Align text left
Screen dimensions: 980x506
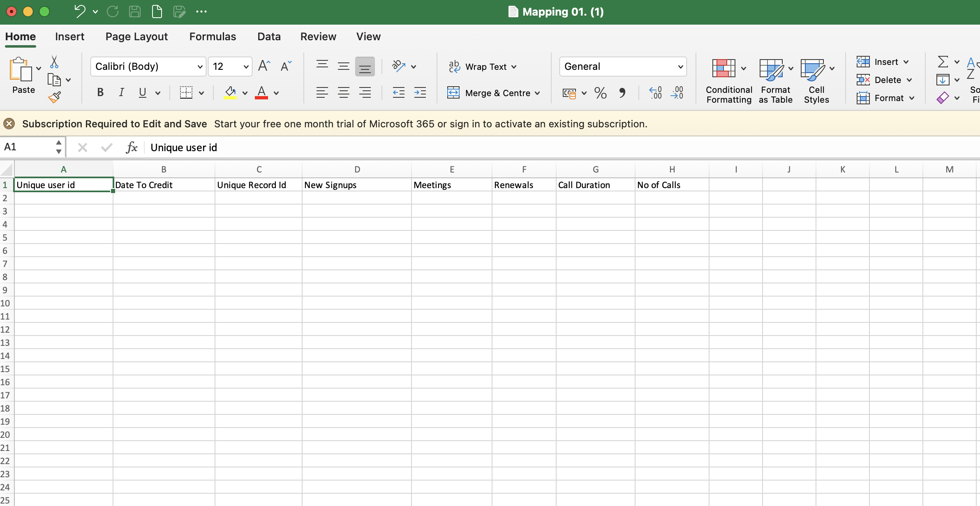coord(322,92)
